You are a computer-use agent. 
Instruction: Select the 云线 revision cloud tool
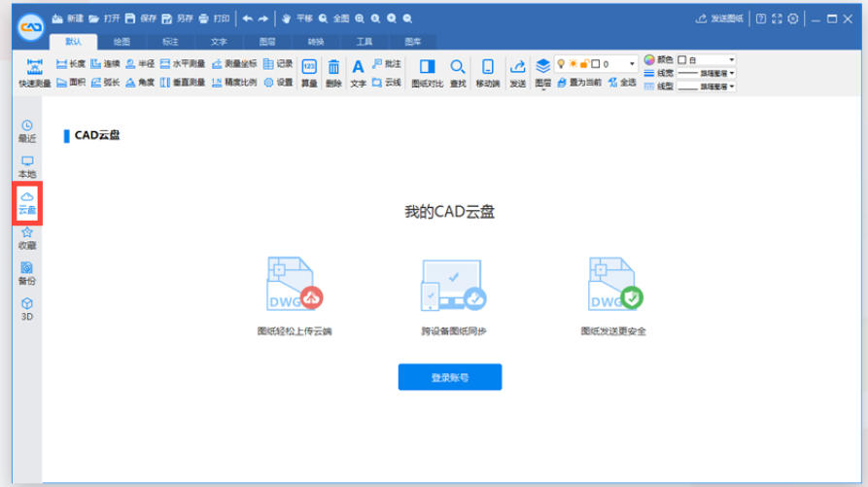387,83
